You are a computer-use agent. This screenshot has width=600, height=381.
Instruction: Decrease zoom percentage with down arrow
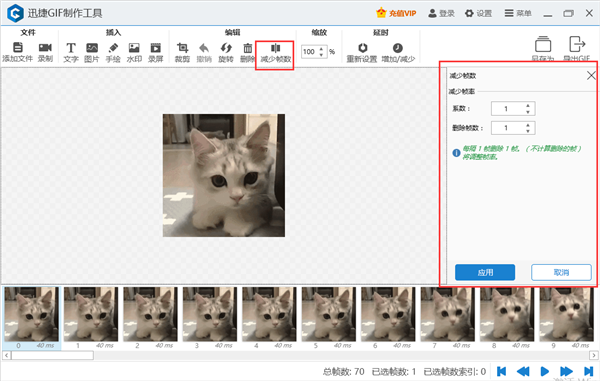coord(321,54)
